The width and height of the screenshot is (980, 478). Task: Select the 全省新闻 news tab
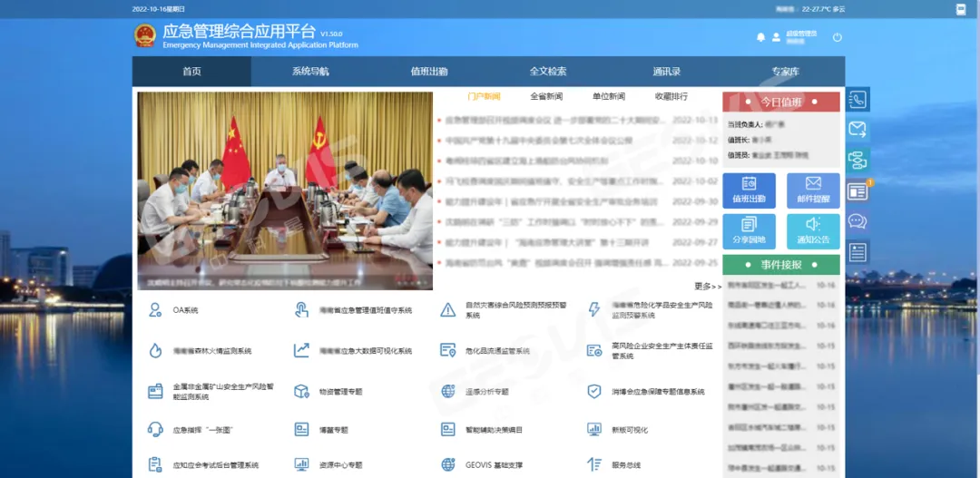click(546, 97)
